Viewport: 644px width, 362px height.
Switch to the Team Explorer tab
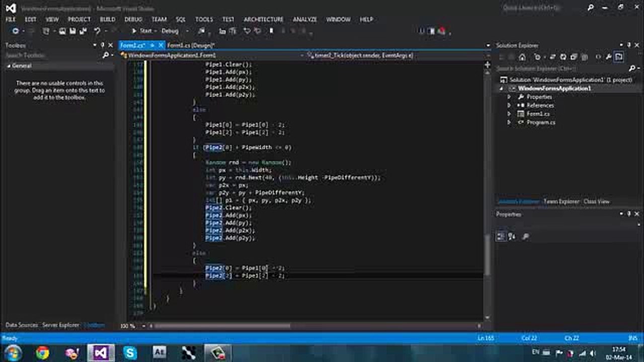(x=561, y=202)
